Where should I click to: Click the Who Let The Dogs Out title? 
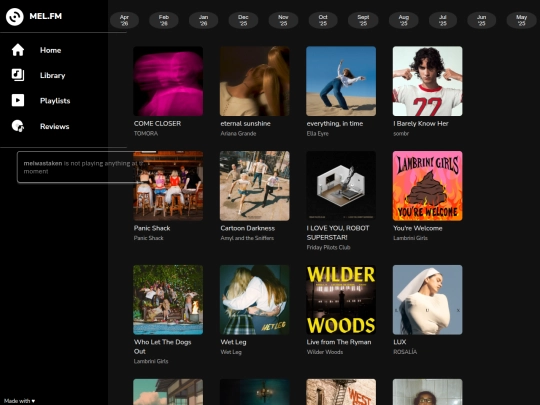[x=162, y=347]
